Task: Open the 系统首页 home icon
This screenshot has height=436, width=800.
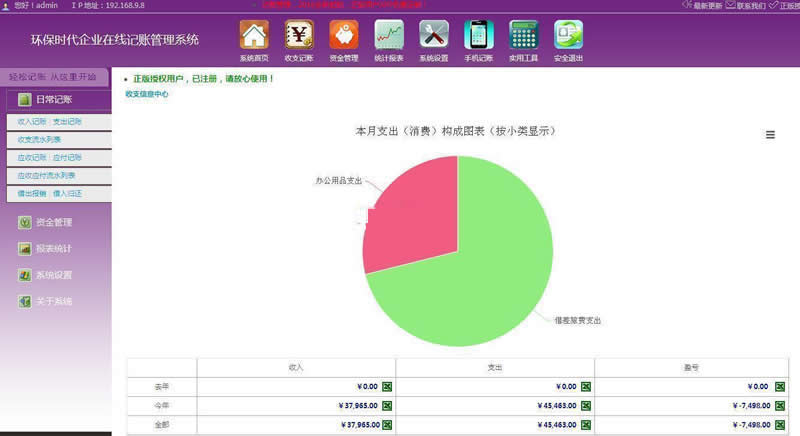Action: tap(254, 35)
